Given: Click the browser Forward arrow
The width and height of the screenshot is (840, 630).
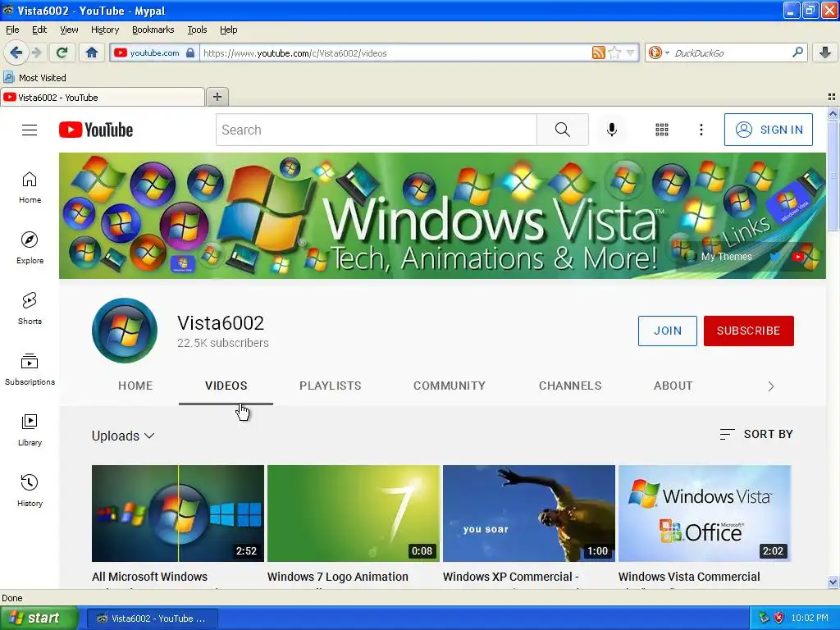Looking at the screenshot, I should coord(36,52).
